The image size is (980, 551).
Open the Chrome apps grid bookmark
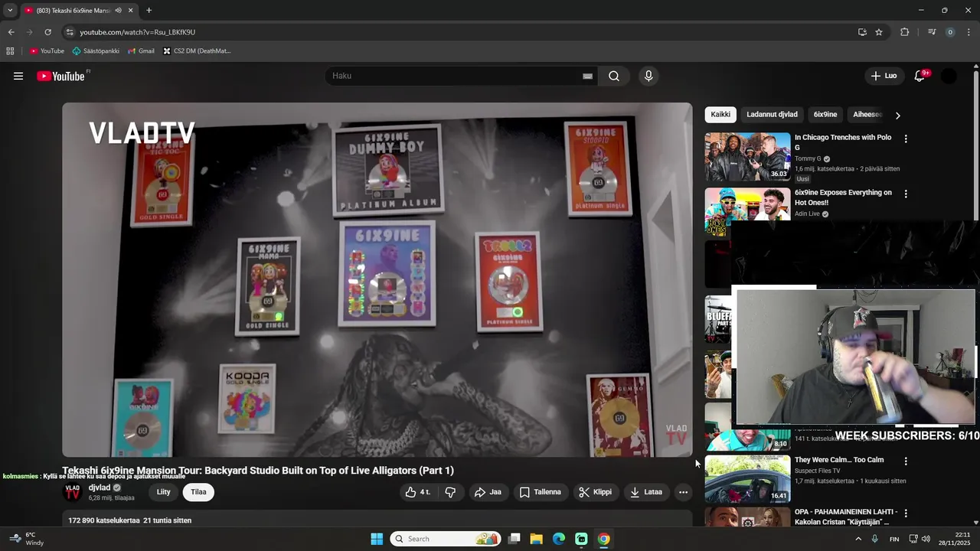click(10, 51)
